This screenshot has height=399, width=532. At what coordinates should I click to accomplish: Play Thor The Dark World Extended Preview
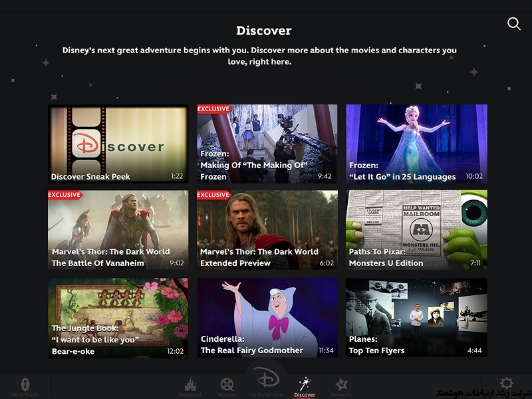pos(267,229)
